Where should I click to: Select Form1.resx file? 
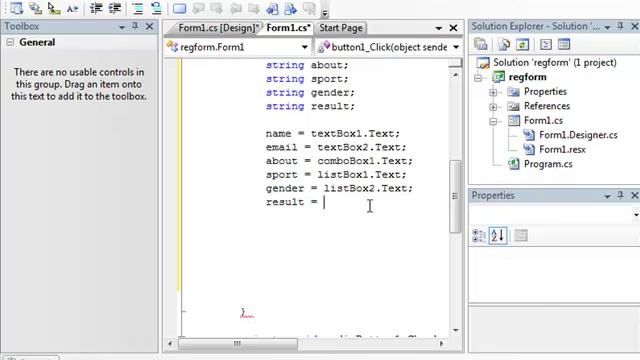[x=562, y=149]
